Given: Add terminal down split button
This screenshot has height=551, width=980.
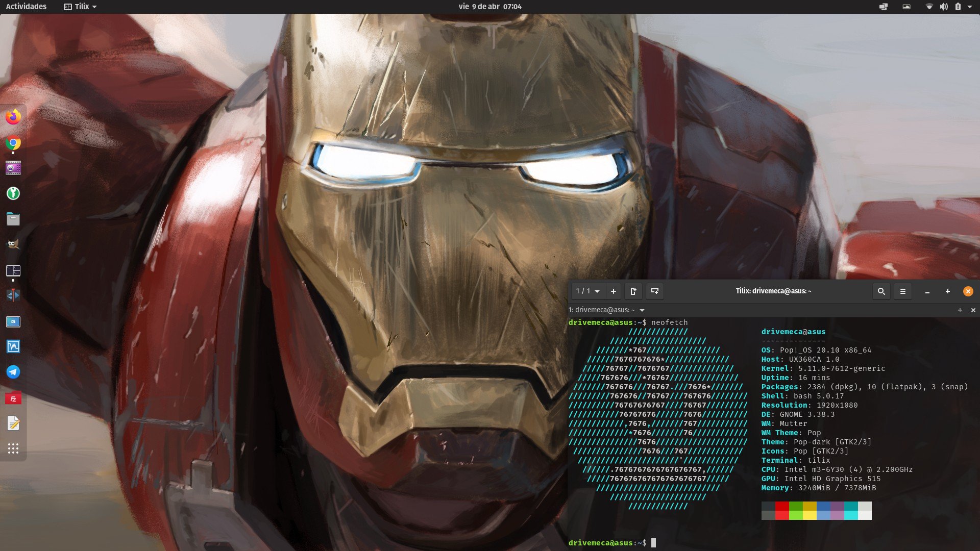Looking at the screenshot, I should pos(654,291).
